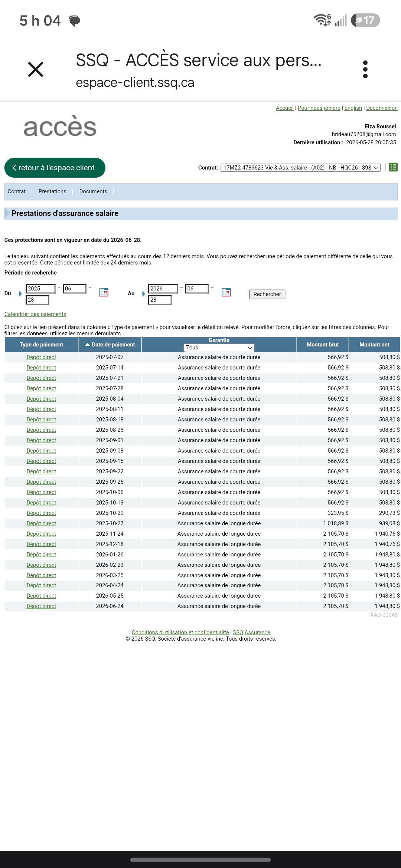Edit the start month field 06

click(x=75, y=289)
